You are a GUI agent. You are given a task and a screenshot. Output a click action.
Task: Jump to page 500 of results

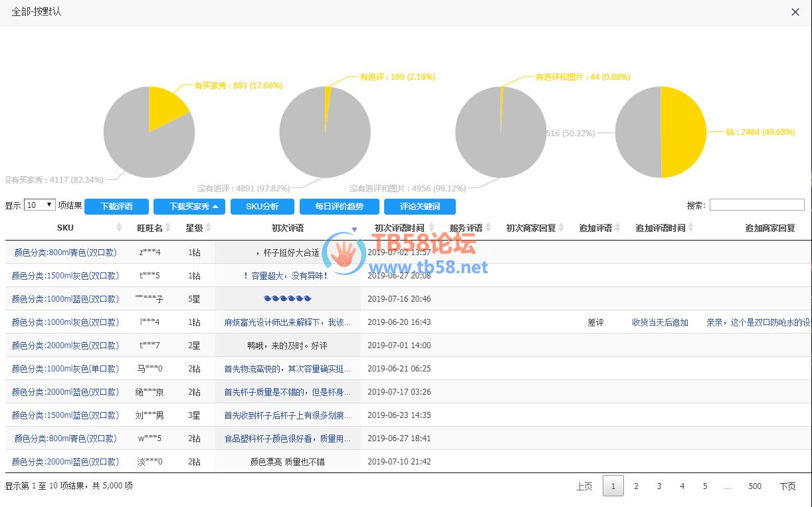coord(755,486)
